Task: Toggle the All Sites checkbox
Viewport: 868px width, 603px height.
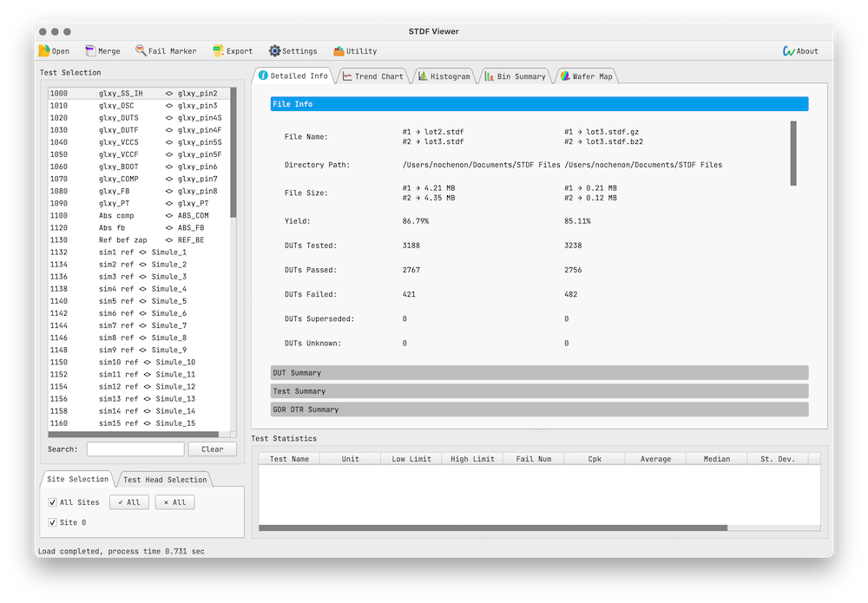Action: click(53, 502)
